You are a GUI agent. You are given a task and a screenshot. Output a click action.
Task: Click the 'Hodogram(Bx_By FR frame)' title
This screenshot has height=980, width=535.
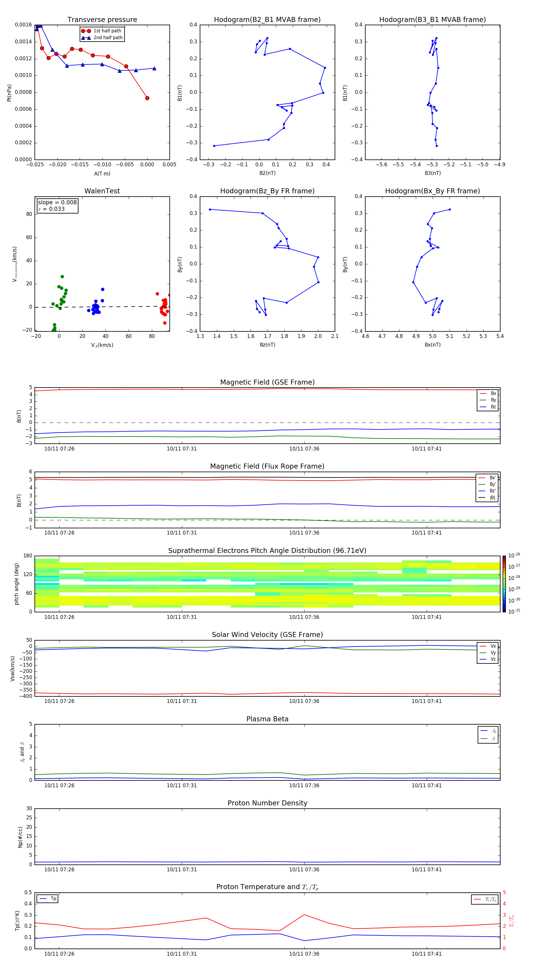(x=432, y=191)
